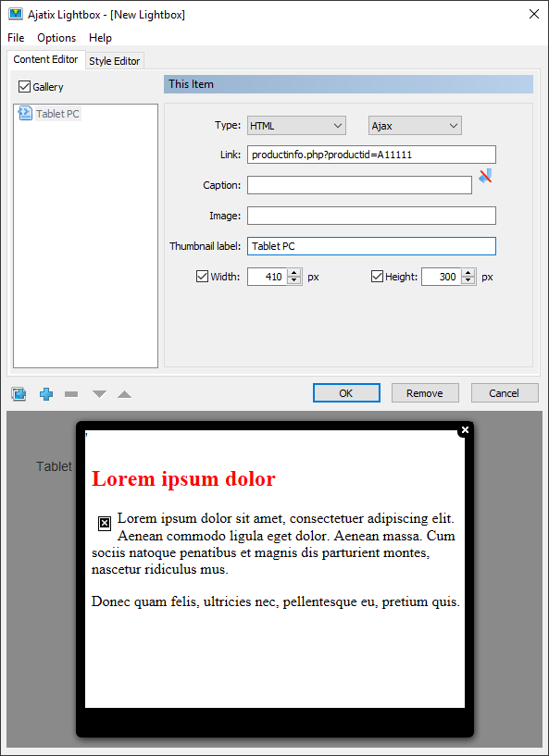549x756 pixels.
Task: Close the lightbox preview with the X icon
Action: click(x=465, y=429)
